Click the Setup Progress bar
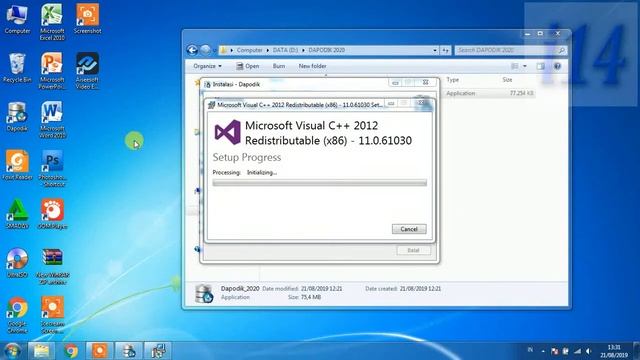The image size is (640, 360). tap(320, 183)
